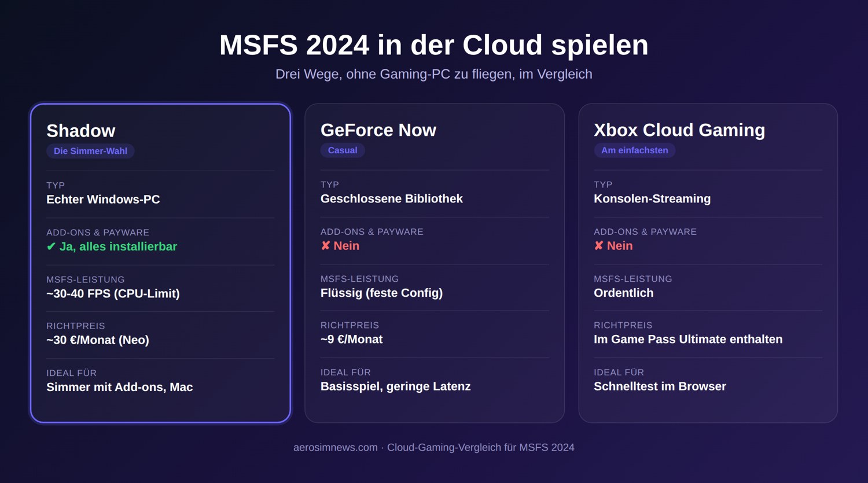
Task: Click "~9 €/Monat" price
Action: point(352,340)
